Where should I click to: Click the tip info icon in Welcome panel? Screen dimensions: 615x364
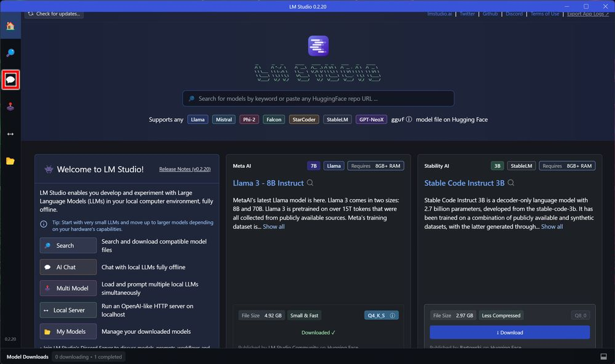pyautogui.click(x=44, y=224)
